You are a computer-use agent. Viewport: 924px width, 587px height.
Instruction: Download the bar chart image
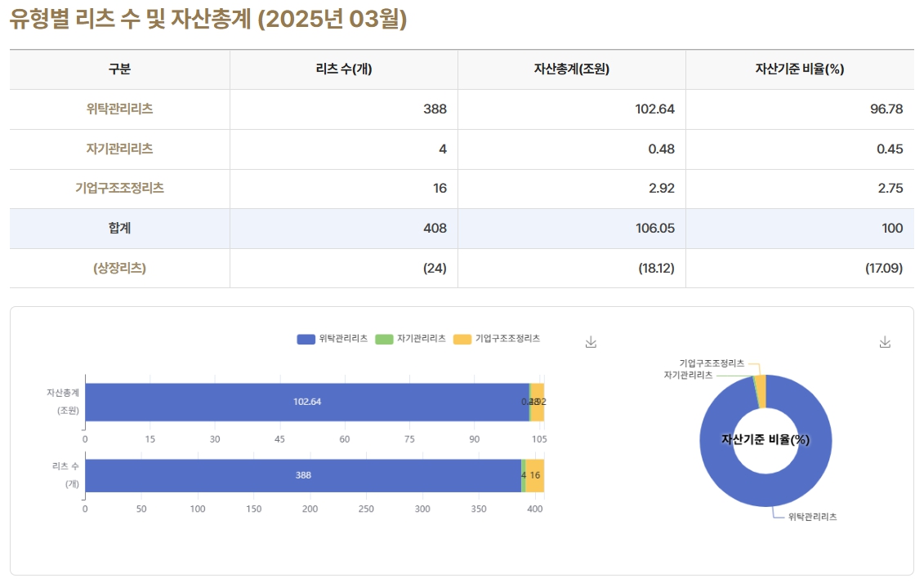(591, 342)
